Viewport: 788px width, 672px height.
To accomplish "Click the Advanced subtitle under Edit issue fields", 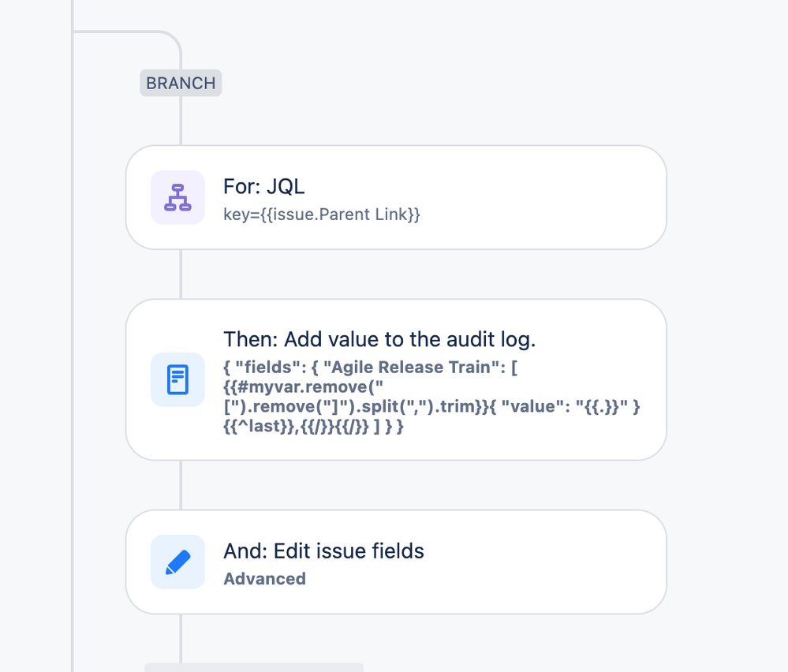I will coord(264,579).
